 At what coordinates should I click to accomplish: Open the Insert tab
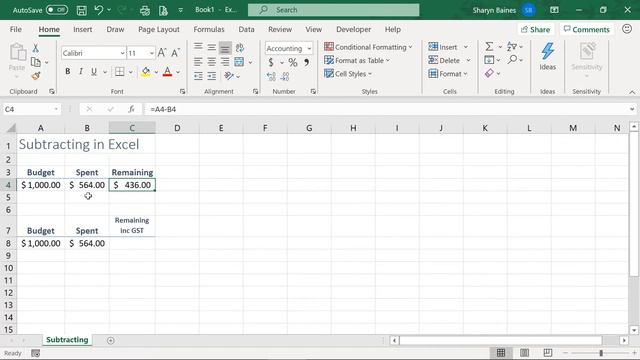click(x=82, y=29)
